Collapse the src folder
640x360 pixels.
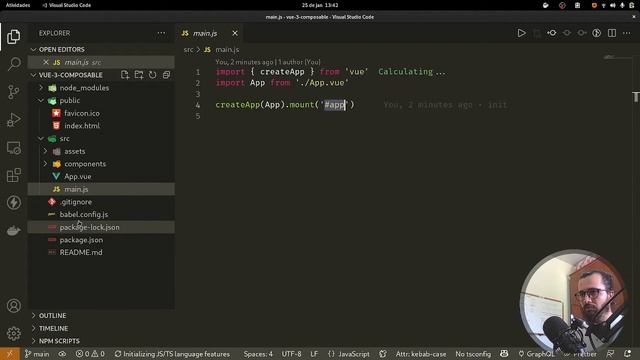coord(101,138)
